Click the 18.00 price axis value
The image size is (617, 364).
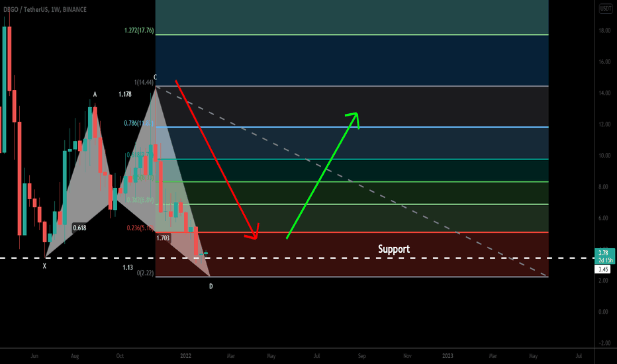coord(604,30)
